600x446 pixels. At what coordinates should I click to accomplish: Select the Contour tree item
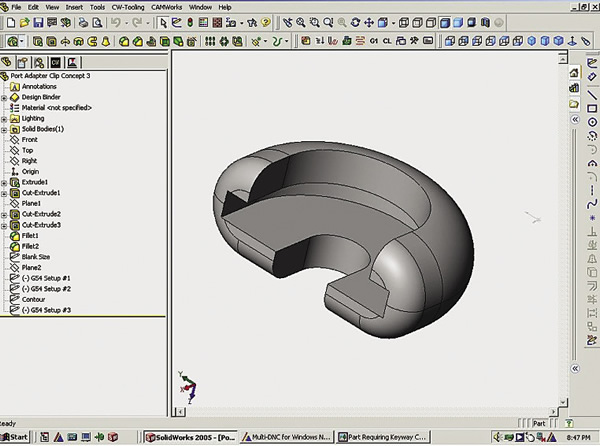(33, 300)
